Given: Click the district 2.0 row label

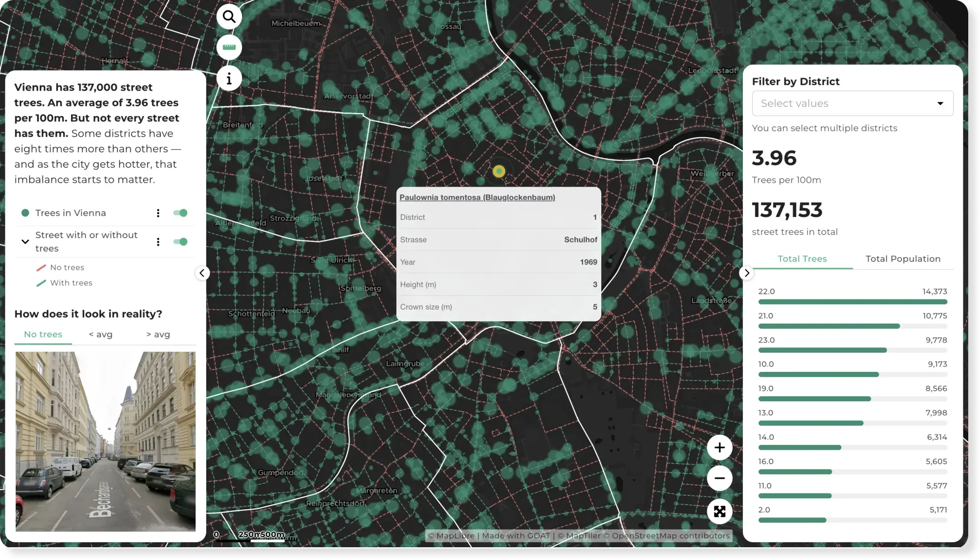Looking at the screenshot, I should (x=764, y=510).
